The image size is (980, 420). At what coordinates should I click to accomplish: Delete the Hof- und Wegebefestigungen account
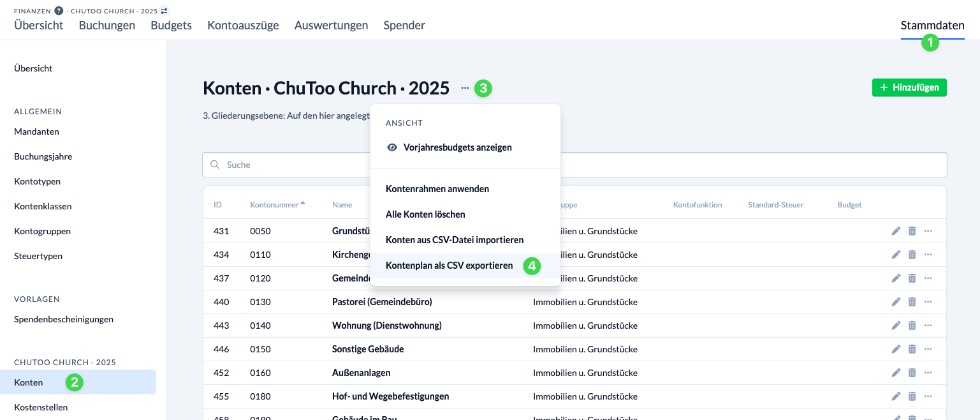coord(912,396)
